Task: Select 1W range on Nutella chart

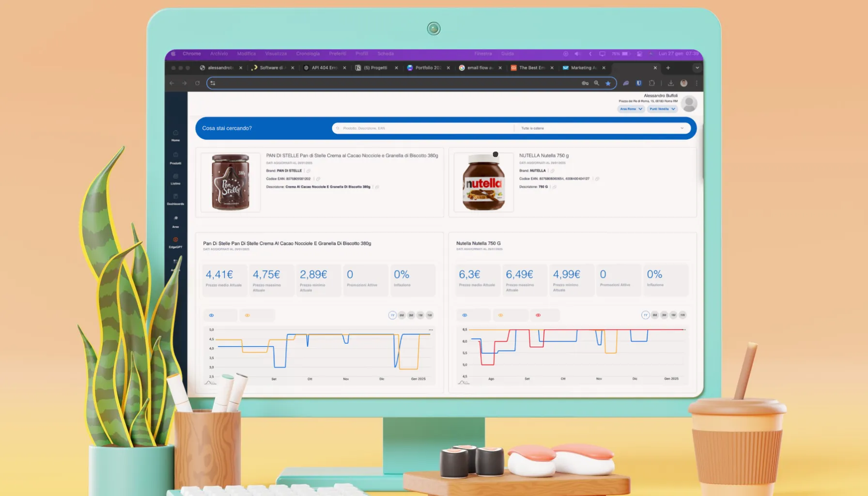Action: point(682,315)
